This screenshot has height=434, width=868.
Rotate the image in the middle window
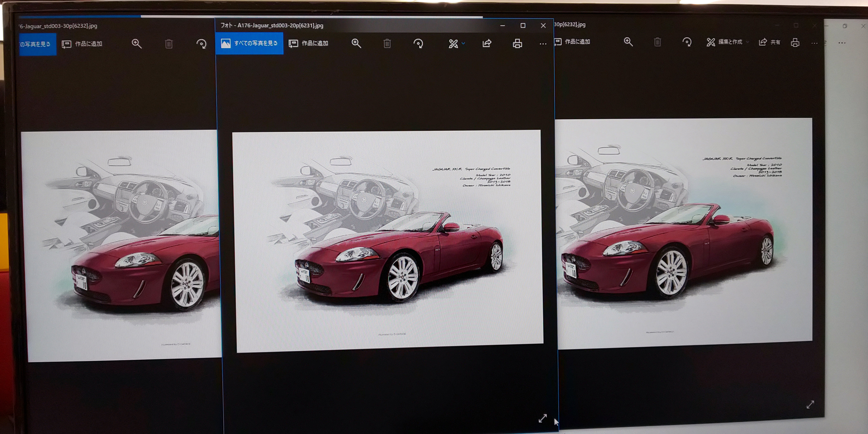(x=418, y=43)
